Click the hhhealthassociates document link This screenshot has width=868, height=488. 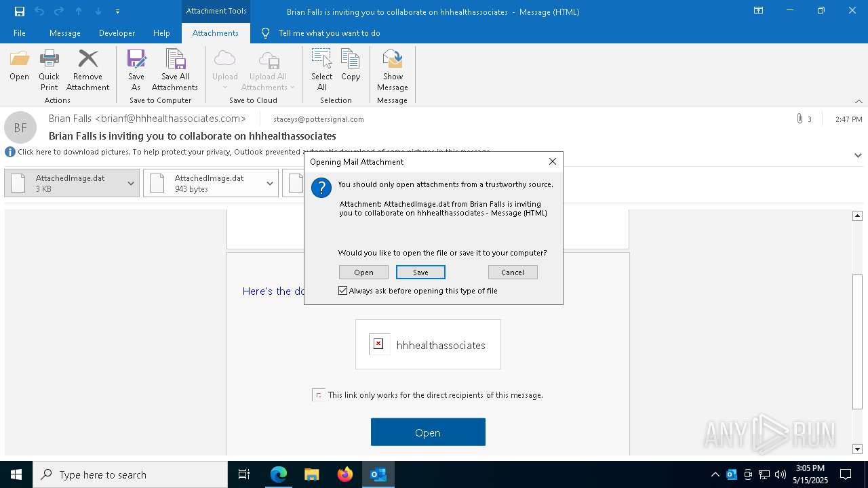tap(441, 345)
